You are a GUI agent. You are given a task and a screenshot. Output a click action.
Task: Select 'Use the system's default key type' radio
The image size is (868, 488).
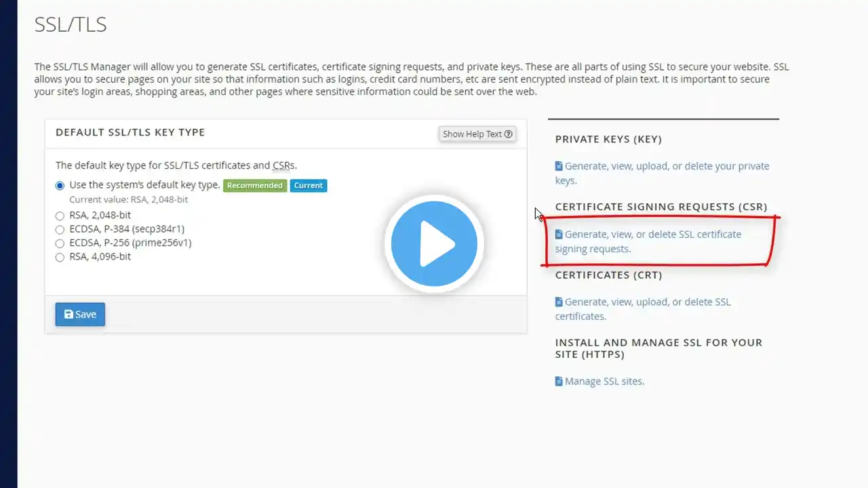tap(60, 185)
